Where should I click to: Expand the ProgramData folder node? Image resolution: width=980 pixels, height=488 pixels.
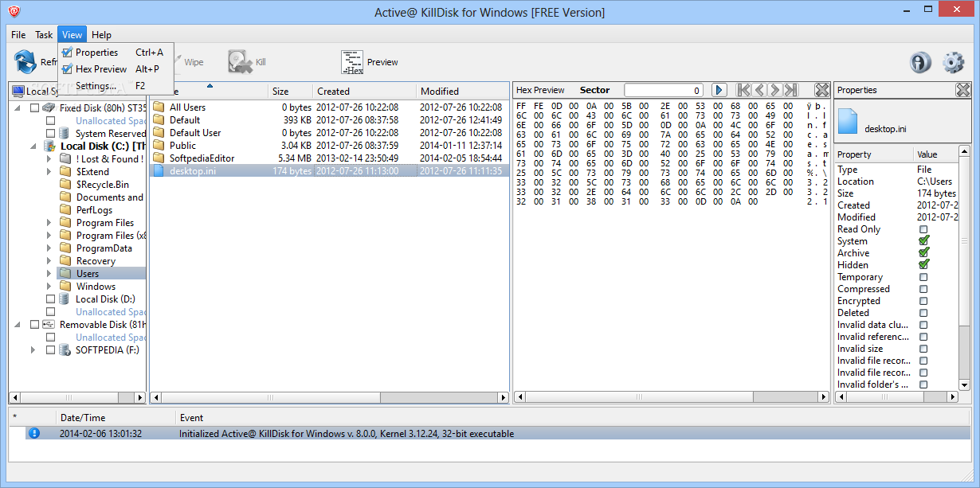click(x=49, y=248)
